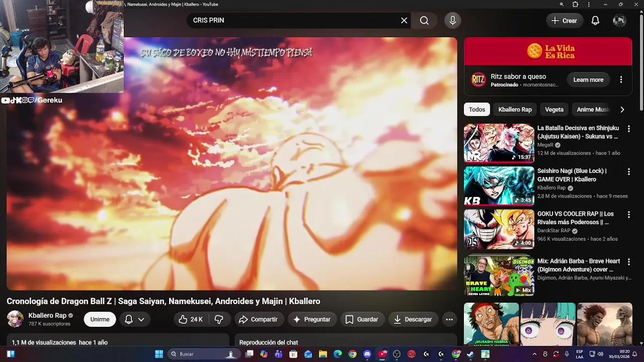Click the Unirme button
Screen dimensions: 644x362
point(100,319)
